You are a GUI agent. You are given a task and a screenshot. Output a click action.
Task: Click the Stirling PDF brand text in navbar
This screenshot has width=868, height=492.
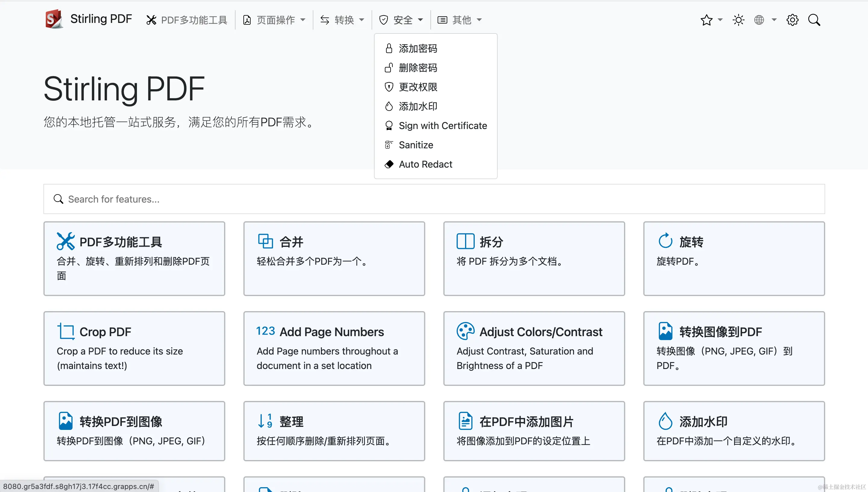101,19
